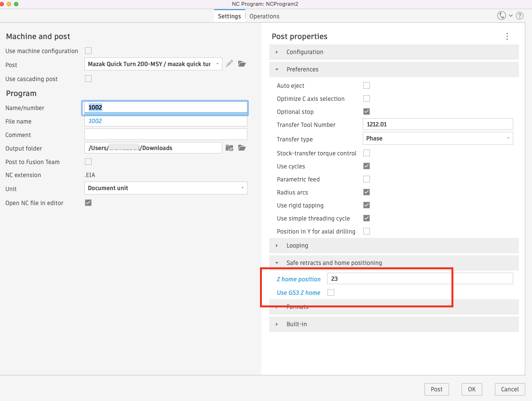The width and height of the screenshot is (532, 401).
Task: Cancel the NC Program dialog
Action: [x=509, y=389]
